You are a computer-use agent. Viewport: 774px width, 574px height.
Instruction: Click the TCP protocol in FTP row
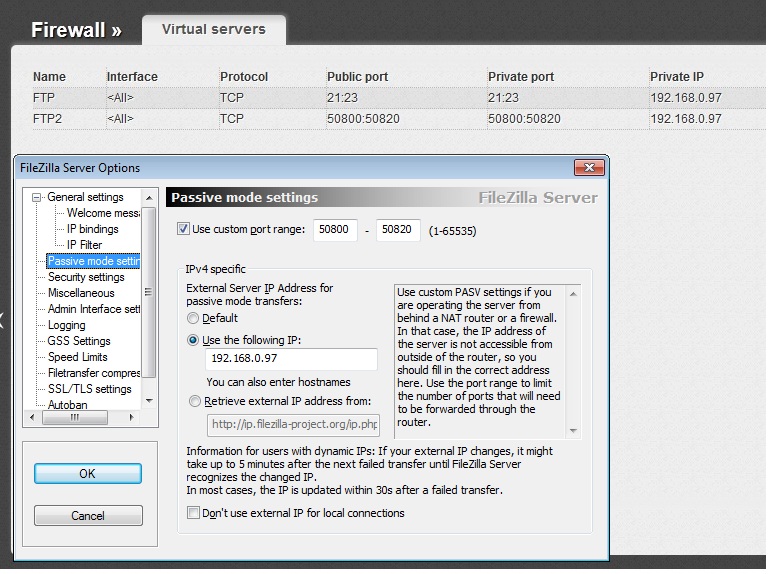(232, 98)
